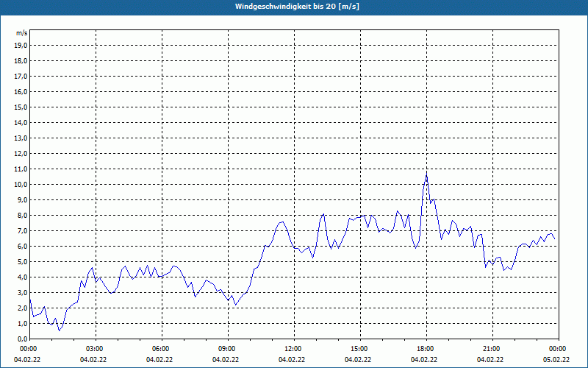Click the 06:00 time label on the x-axis
This screenshot has height=368, width=588.
pos(162,349)
